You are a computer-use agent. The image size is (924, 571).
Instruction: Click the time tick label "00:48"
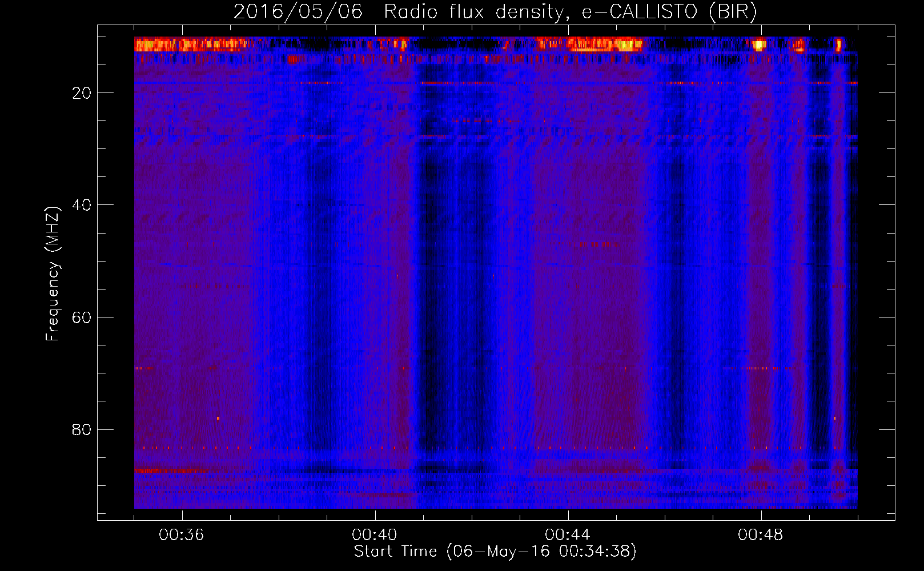pos(761,535)
